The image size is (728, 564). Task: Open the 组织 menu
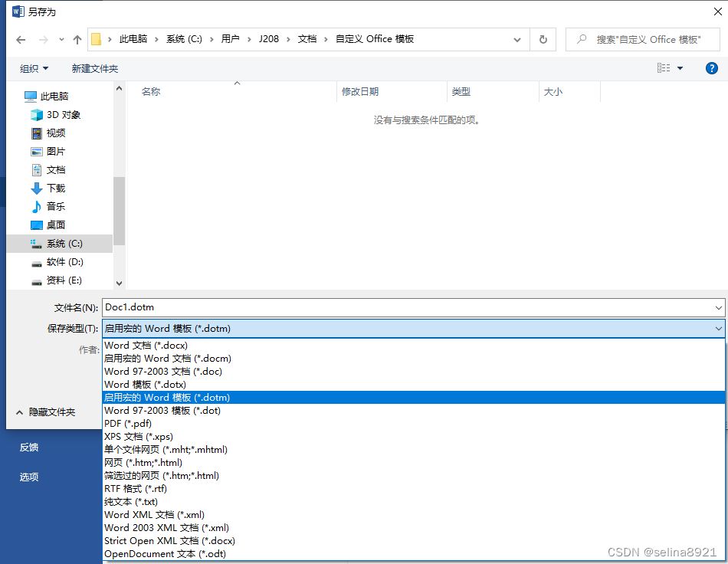pyautogui.click(x=34, y=69)
